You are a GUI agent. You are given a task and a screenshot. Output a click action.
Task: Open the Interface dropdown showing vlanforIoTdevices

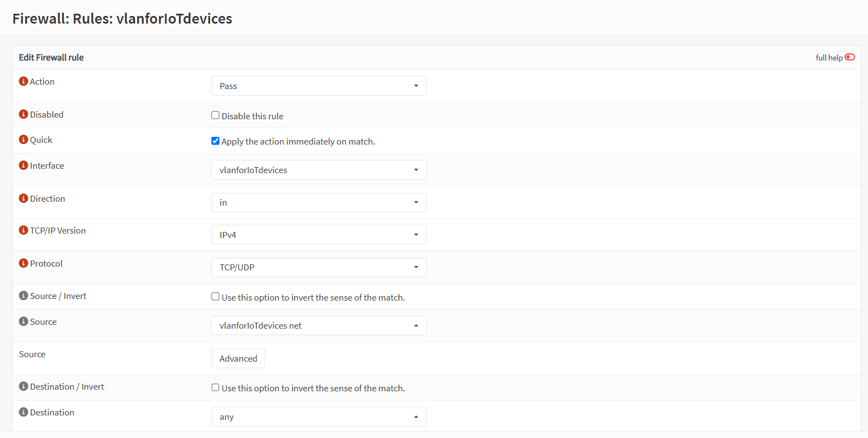click(x=319, y=170)
